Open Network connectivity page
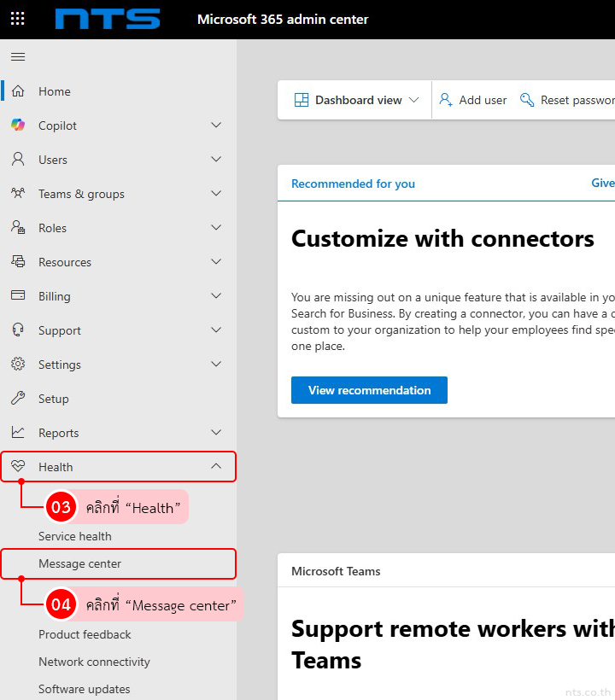615x700 pixels. tap(94, 662)
